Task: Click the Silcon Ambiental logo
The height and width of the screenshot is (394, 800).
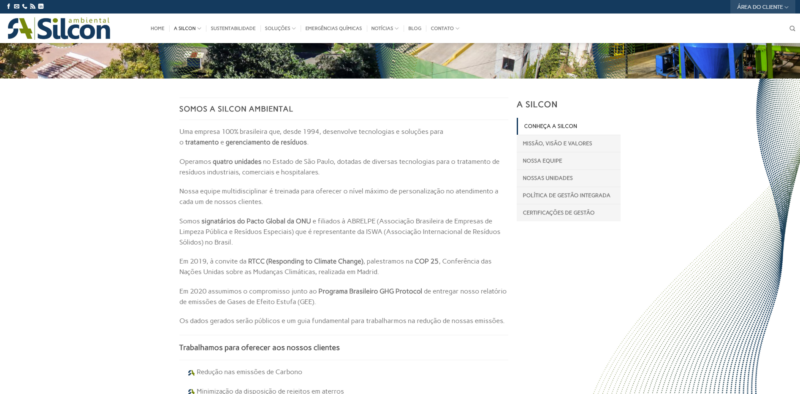Action: (x=59, y=29)
